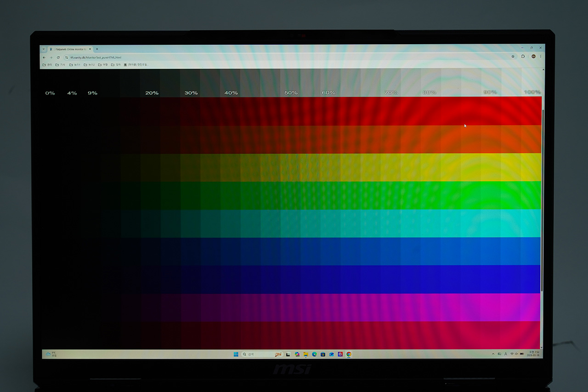588x392 pixels.
Task: Show hidden system tray icons chevron
Action: click(493, 354)
